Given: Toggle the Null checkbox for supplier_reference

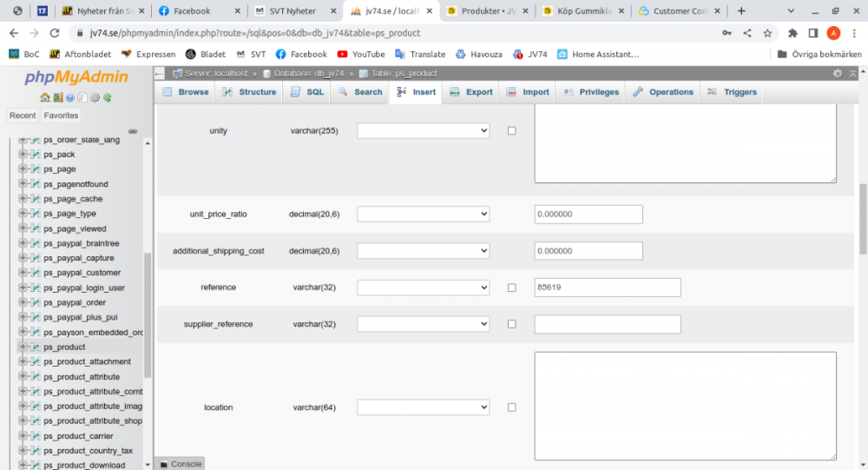Looking at the screenshot, I should (x=511, y=324).
